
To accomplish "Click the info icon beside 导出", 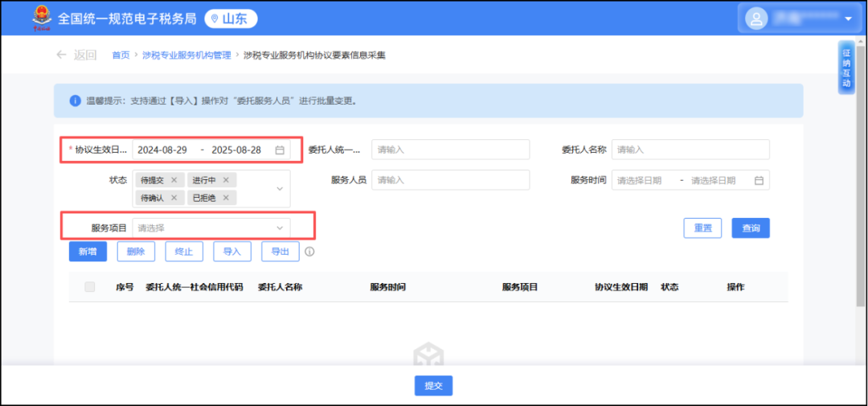I will (310, 252).
